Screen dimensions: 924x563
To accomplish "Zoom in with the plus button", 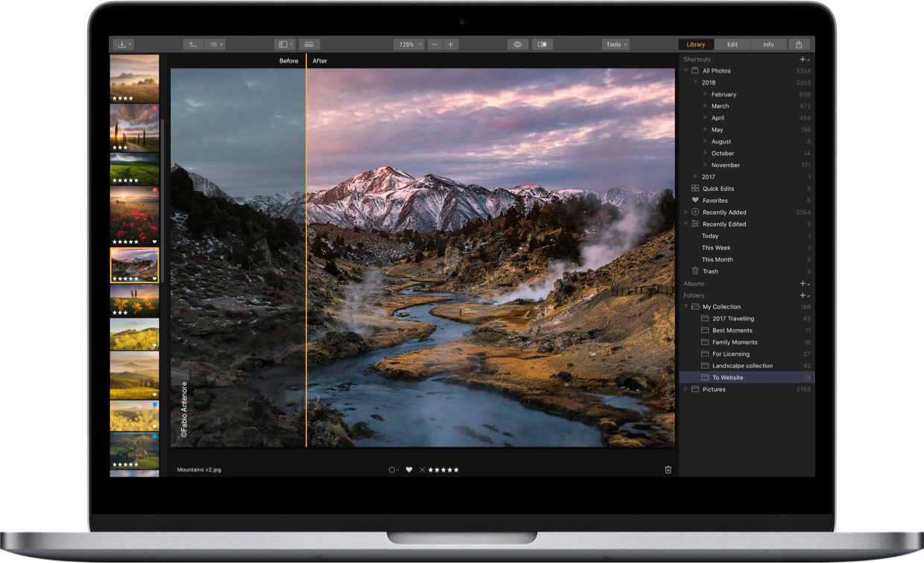I will pos(451,45).
